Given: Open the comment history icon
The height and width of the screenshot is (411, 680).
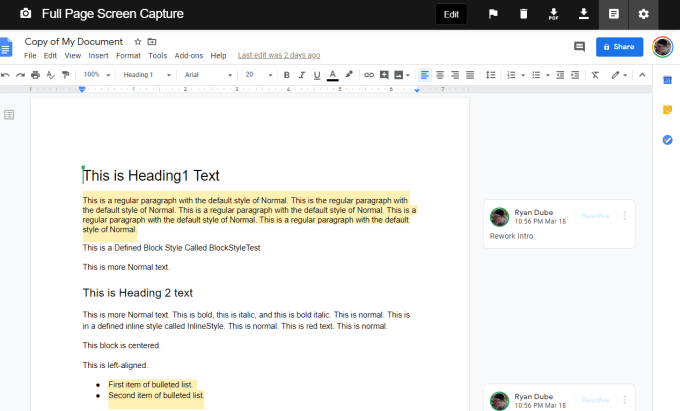Looking at the screenshot, I should pos(579,47).
